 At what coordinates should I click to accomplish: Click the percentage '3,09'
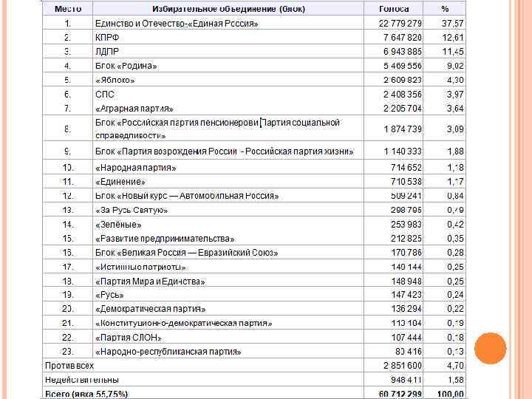[455, 129]
